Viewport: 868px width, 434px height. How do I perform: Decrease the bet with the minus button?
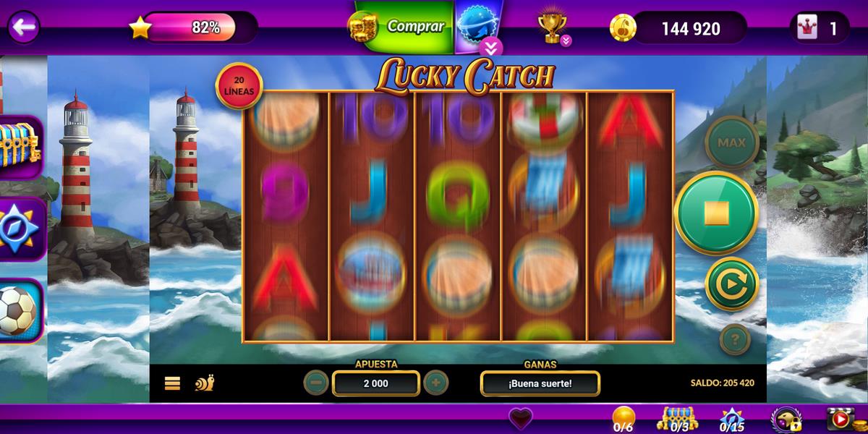tap(316, 382)
